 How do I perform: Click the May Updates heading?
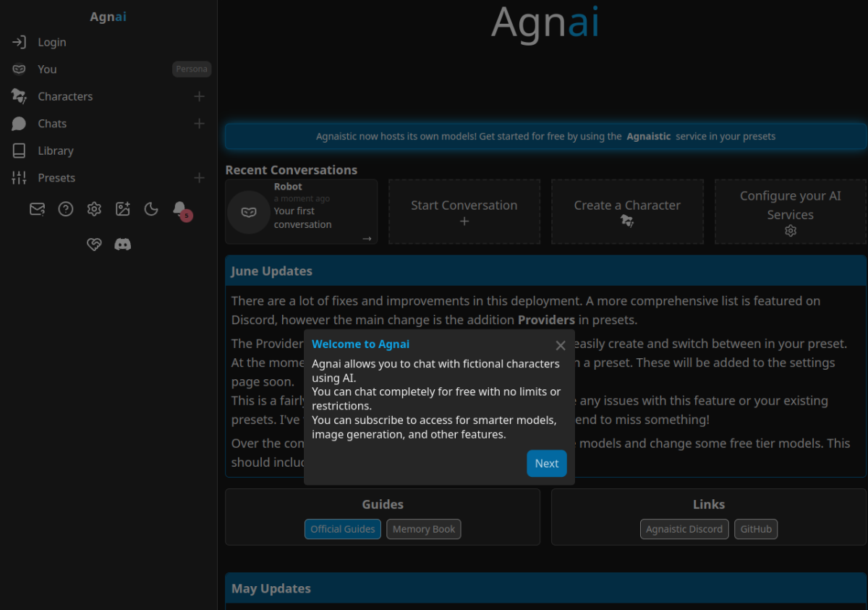coord(271,588)
